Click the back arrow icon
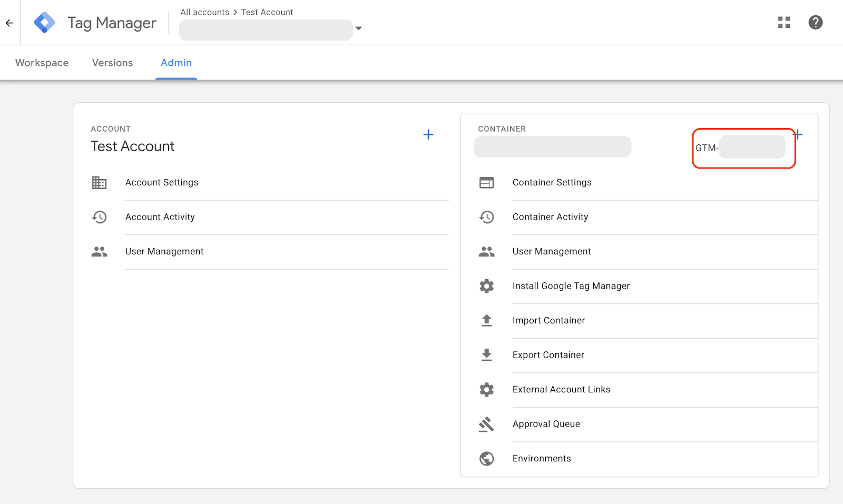The image size is (843, 504). [9, 23]
